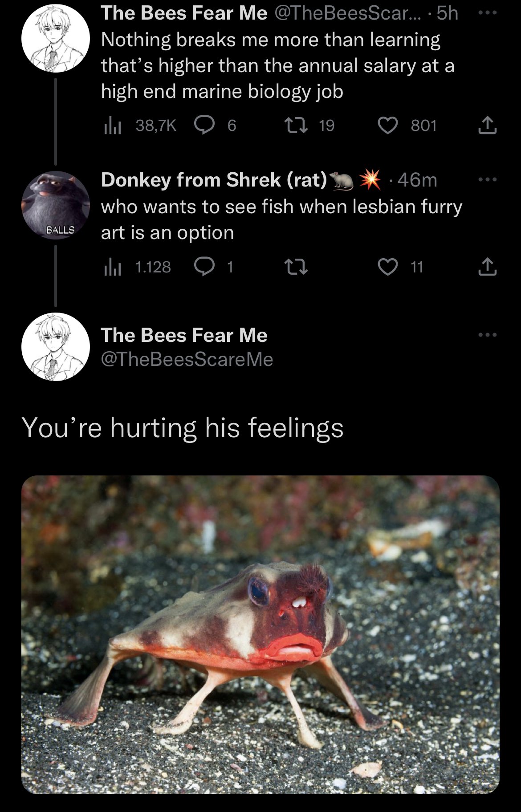Open the red-lipped batfish photo
This screenshot has width=521, height=812.
260,634
